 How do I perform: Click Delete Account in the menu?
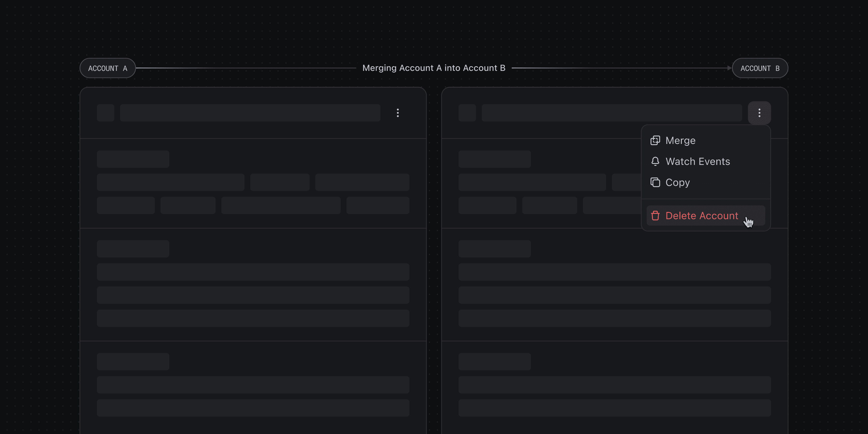[x=702, y=216]
